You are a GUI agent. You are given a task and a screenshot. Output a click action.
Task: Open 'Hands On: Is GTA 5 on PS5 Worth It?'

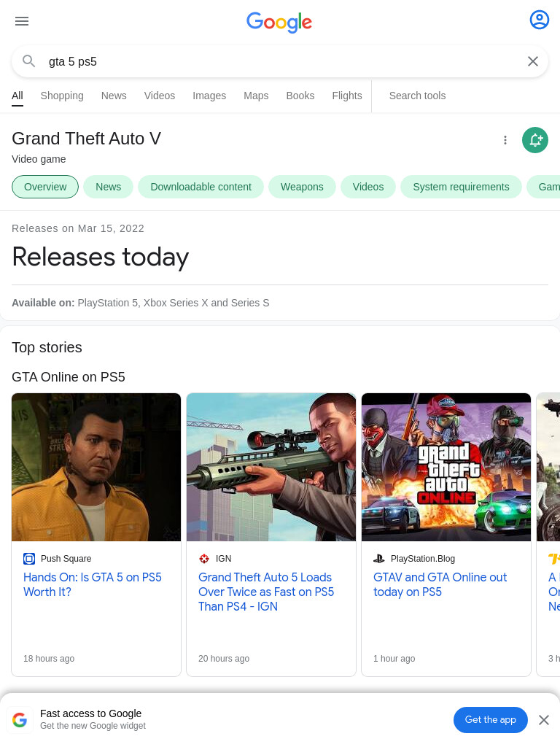93,584
